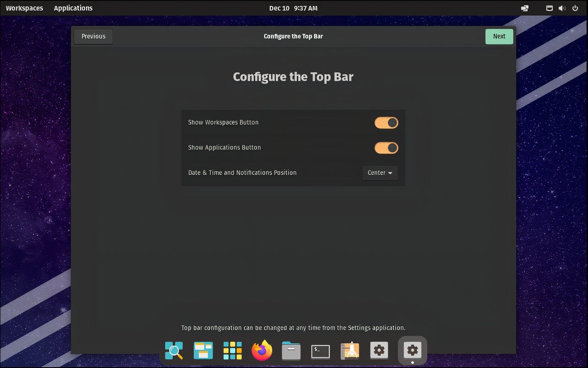Image resolution: width=588 pixels, height=368 pixels.
Task: Disable the Show Workspaces Button toggle
Action: [x=386, y=123]
